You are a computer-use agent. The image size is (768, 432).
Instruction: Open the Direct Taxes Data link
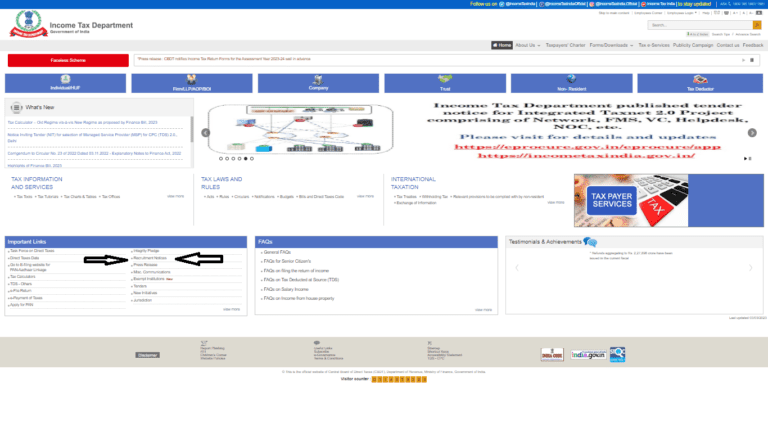pyautogui.click(x=24, y=258)
